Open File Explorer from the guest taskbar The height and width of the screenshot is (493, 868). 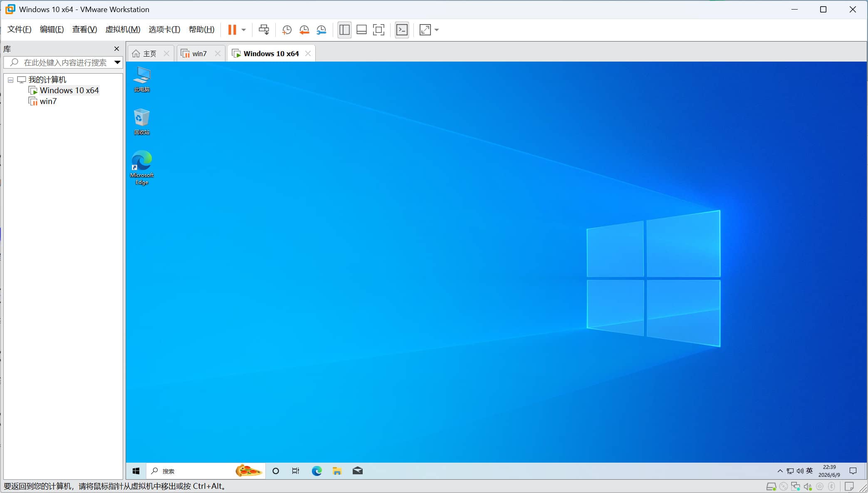click(x=337, y=471)
